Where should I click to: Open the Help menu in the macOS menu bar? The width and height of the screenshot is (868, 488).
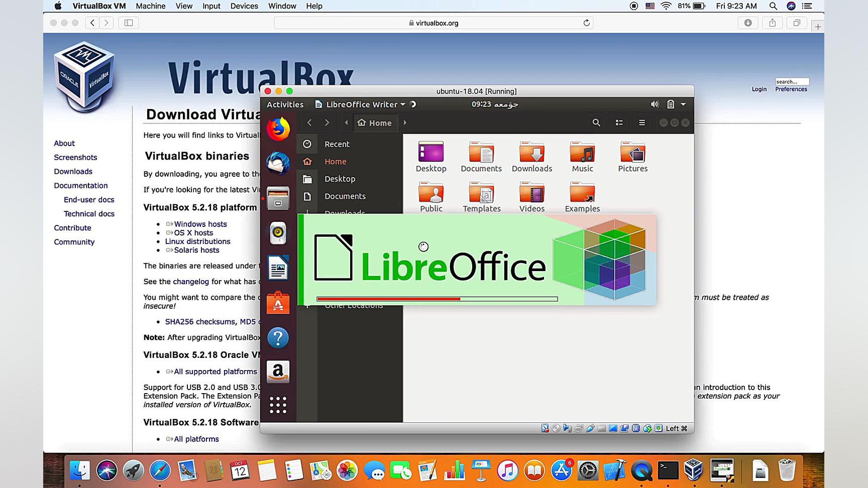click(x=314, y=6)
